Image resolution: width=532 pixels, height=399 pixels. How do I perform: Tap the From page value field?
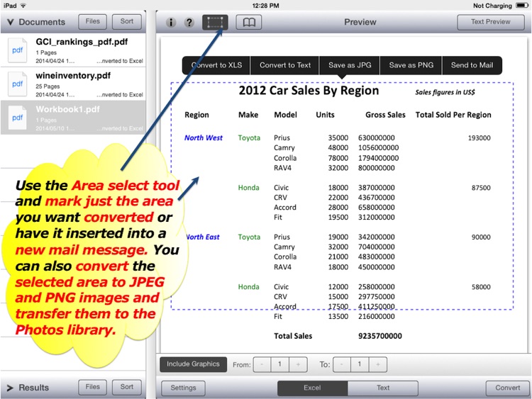coord(280,364)
